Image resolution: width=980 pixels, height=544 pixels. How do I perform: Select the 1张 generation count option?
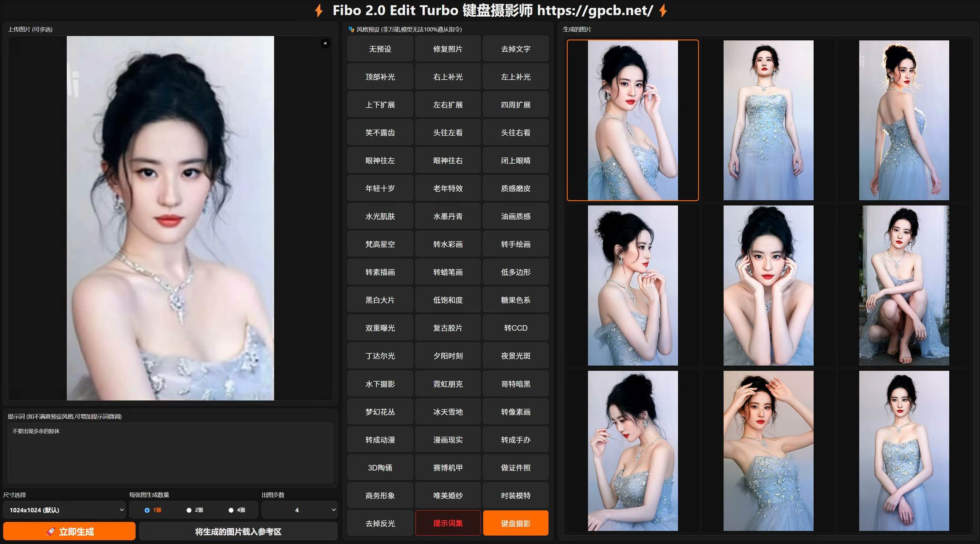[x=153, y=510]
